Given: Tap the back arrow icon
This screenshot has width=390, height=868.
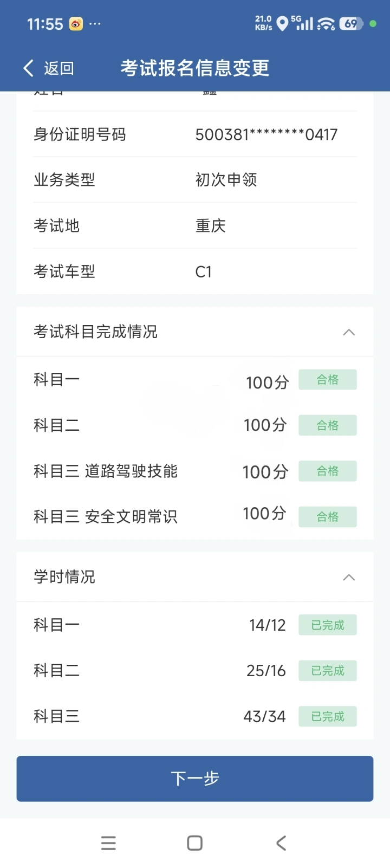Looking at the screenshot, I should pyautogui.click(x=29, y=68).
